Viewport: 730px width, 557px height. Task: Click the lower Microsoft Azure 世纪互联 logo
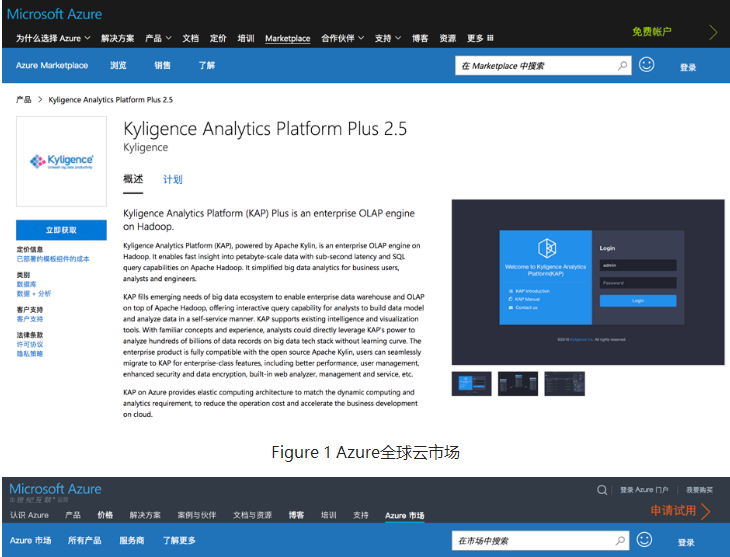[55, 492]
